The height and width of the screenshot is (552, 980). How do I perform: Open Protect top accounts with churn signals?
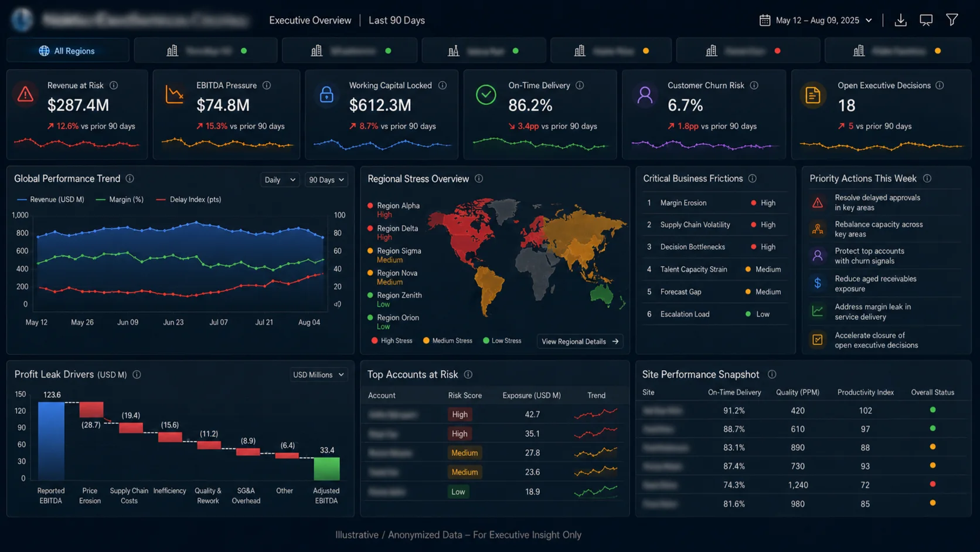(x=885, y=256)
